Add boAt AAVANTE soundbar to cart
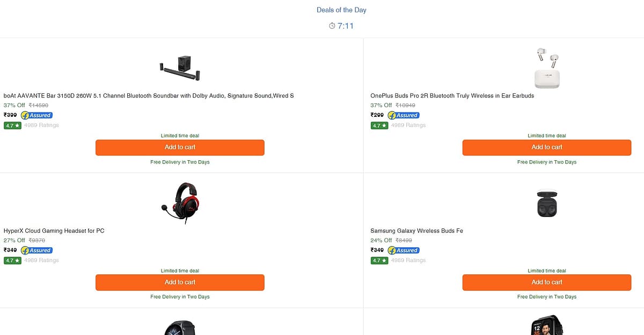Image resolution: width=644 pixels, height=335 pixels. click(180, 147)
